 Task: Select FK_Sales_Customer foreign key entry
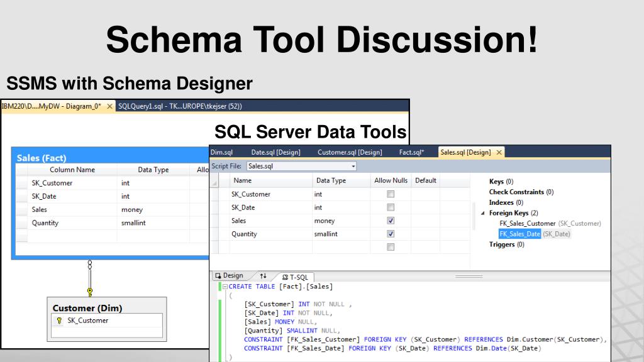tap(527, 223)
